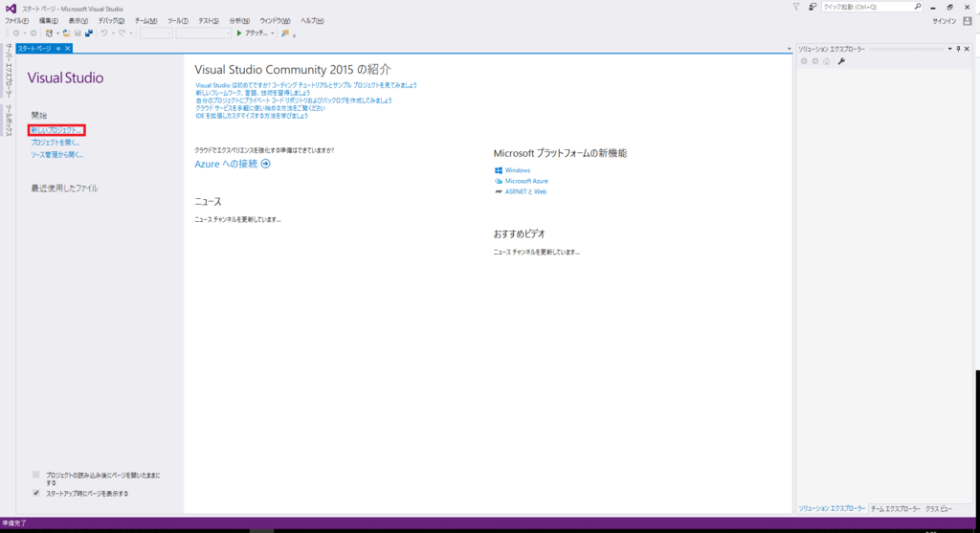Click the プロジェクトを開く... link
The height and width of the screenshot is (533, 980).
click(56, 143)
